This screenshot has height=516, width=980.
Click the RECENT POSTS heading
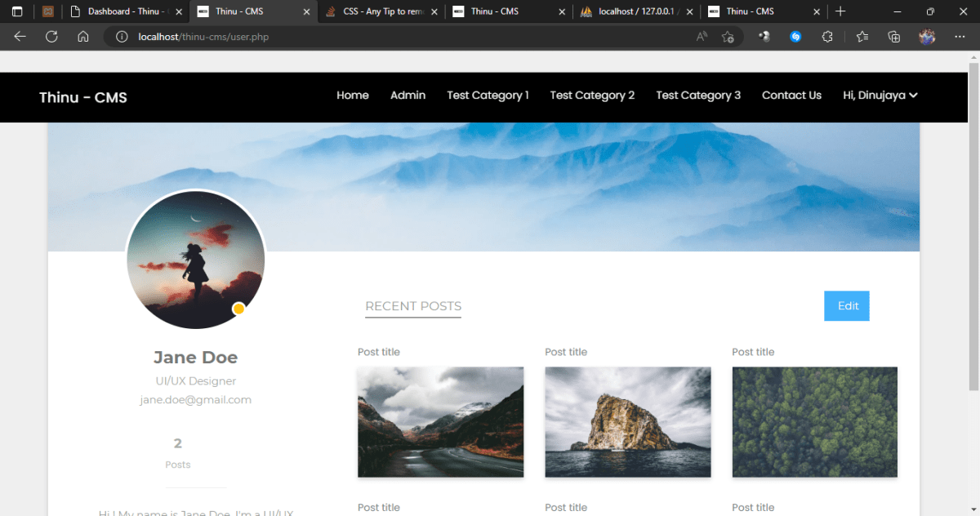click(x=413, y=306)
